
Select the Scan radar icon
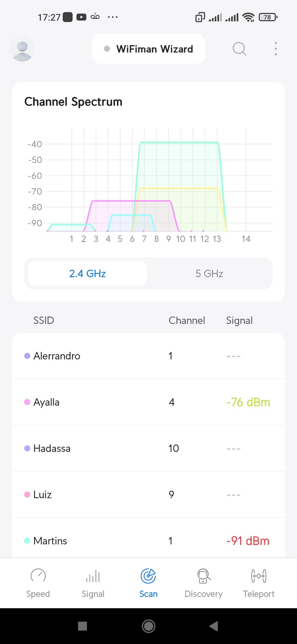click(148, 576)
